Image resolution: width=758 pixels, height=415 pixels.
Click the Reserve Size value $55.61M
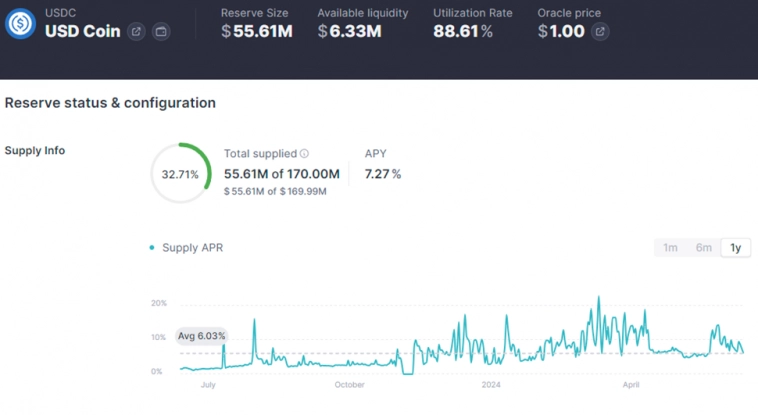click(x=257, y=32)
